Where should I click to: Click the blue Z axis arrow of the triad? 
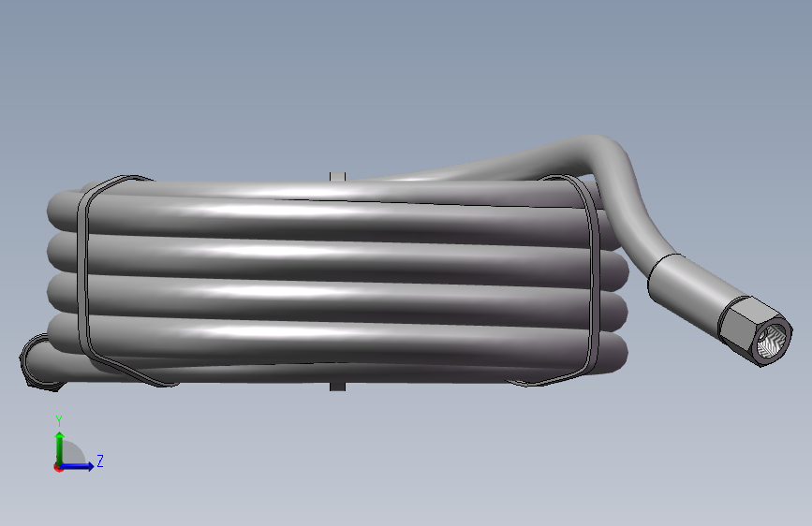(x=78, y=466)
